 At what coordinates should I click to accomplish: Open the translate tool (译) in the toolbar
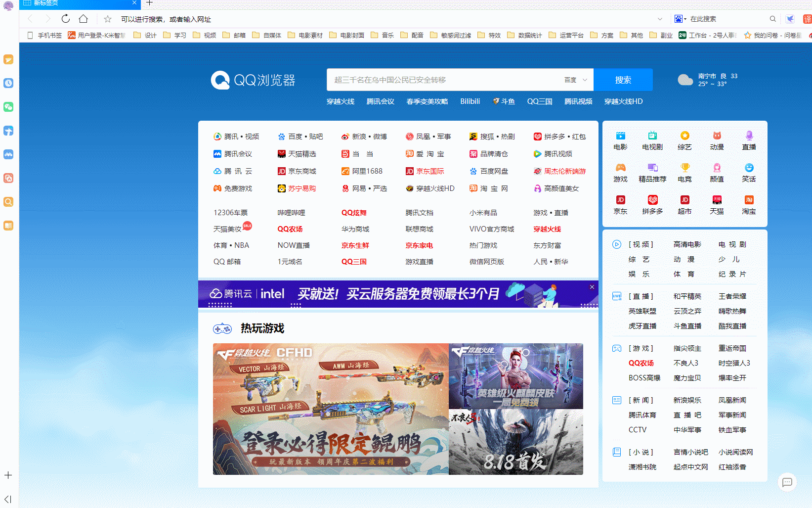(808, 18)
